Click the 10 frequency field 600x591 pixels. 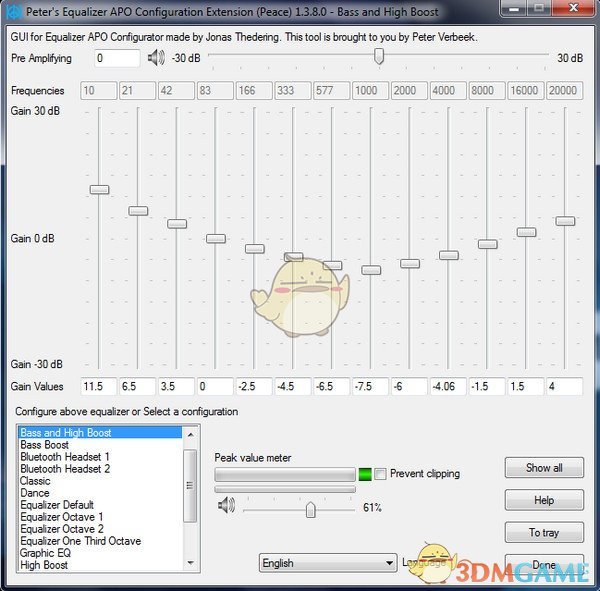coord(99,91)
